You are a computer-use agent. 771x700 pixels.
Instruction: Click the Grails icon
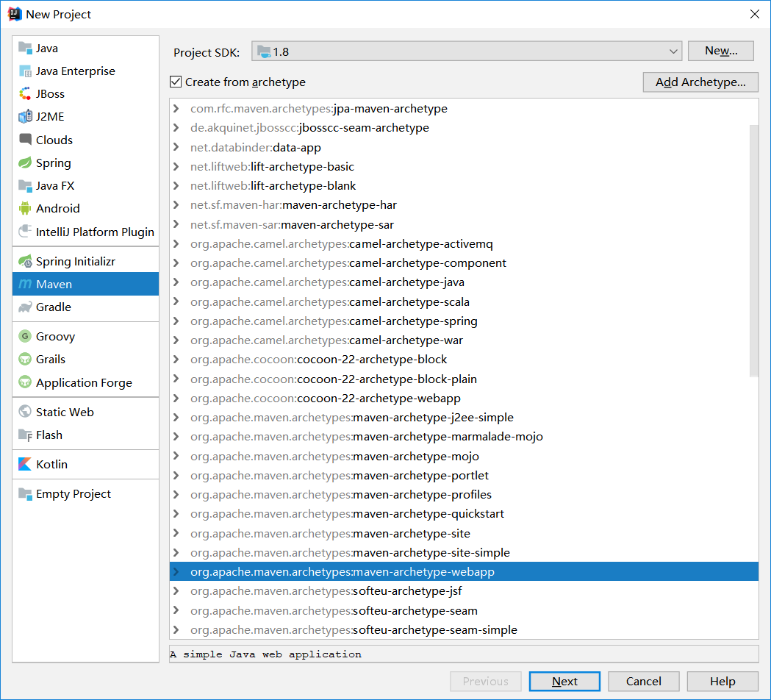tap(25, 359)
